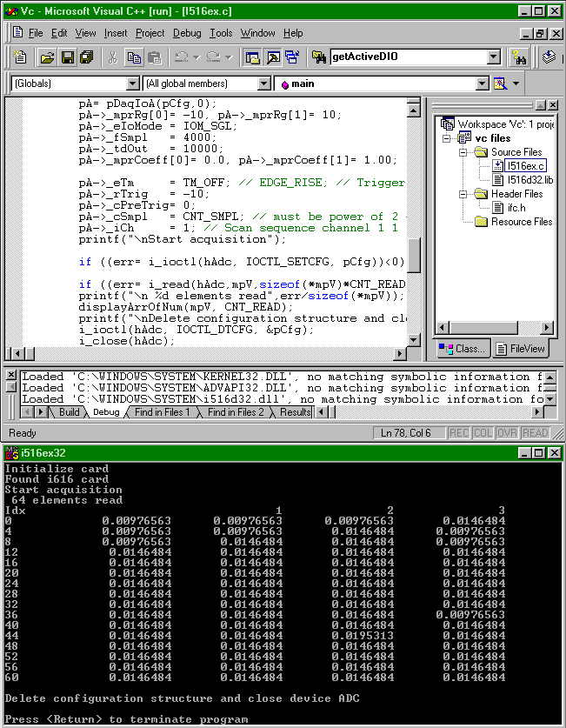Open the Insert menu
Image resolution: width=566 pixels, height=728 pixels.
point(116,33)
